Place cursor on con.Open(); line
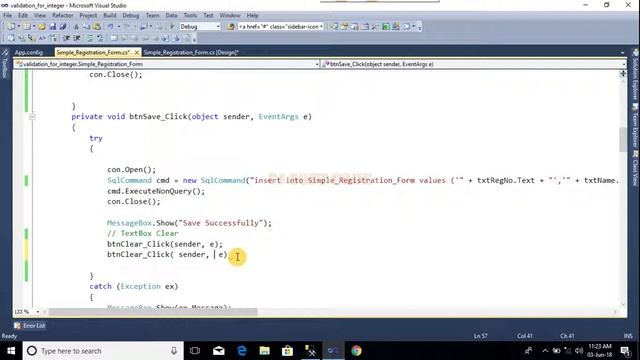Viewport: 640px width, 360px height. tap(131, 169)
